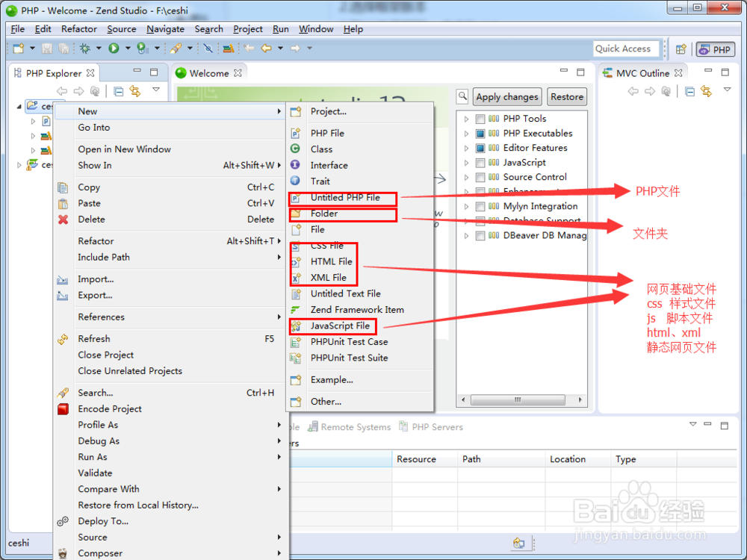Click the Encode Project red icon
This screenshot has height=560, width=747.
63,409
